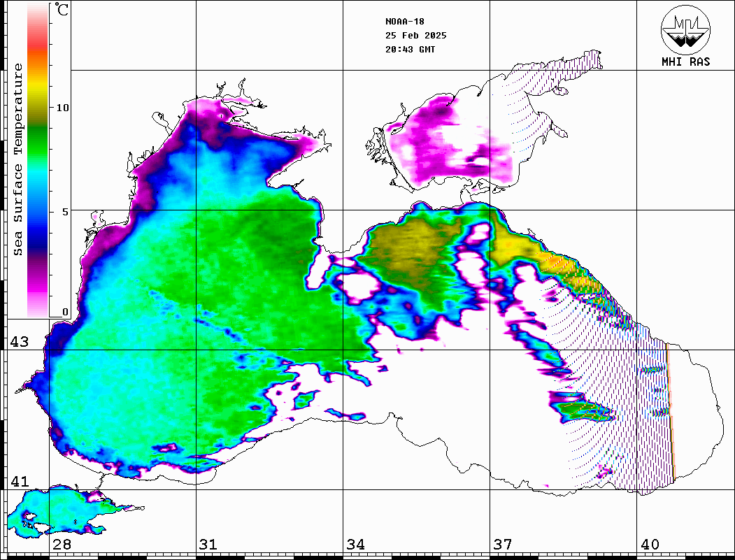Click the longitude label '28'
The width and height of the screenshot is (735, 560).
coord(62,545)
